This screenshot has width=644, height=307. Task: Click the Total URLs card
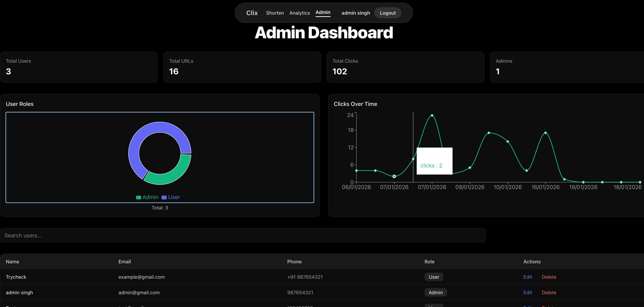242,67
